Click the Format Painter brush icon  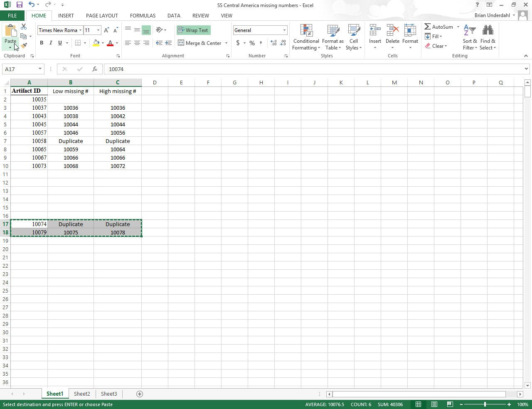click(x=24, y=46)
